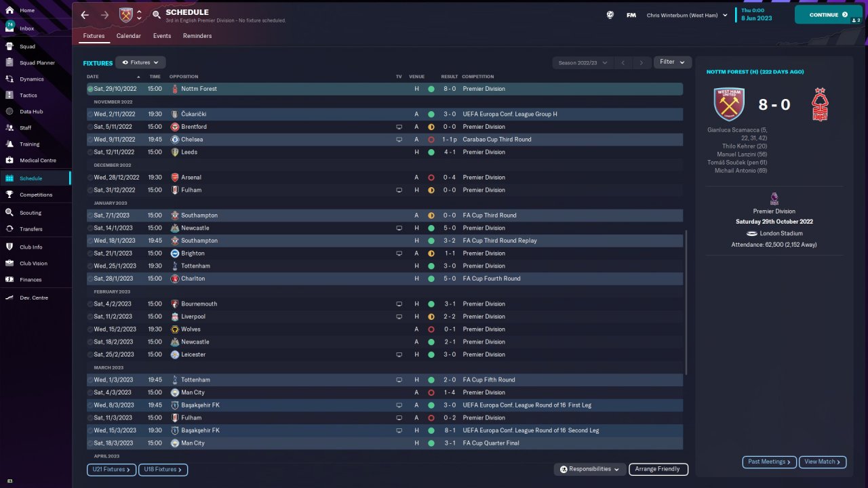868x488 pixels.
Task: Open the Finances icon
Action: [9, 280]
